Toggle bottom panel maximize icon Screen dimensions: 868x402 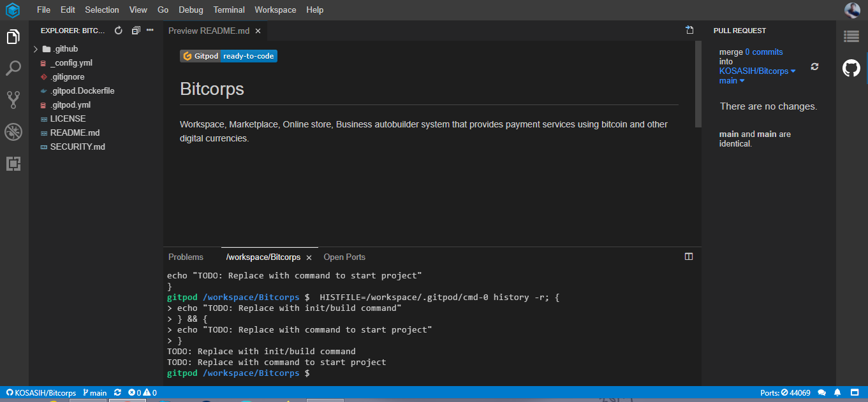pos(689,257)
